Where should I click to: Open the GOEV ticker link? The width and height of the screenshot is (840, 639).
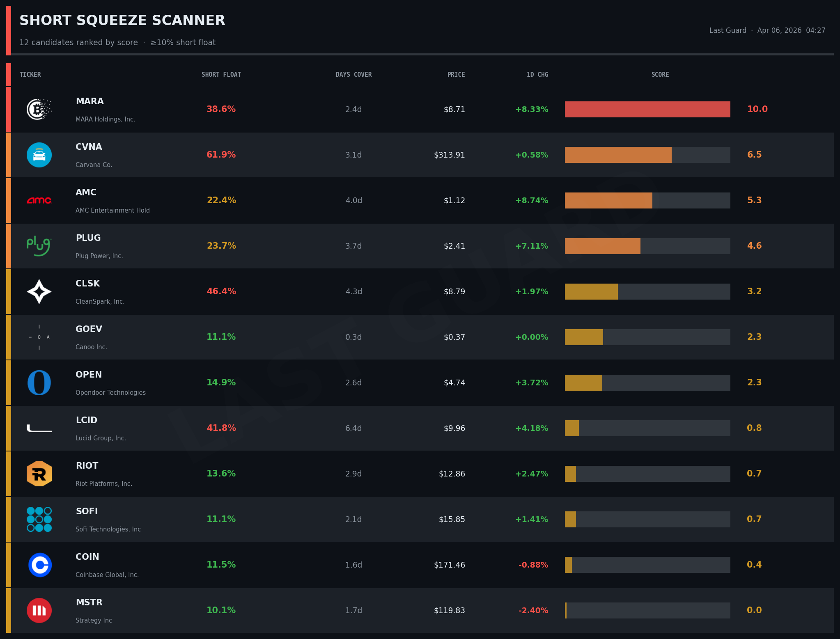coord(89,329)
